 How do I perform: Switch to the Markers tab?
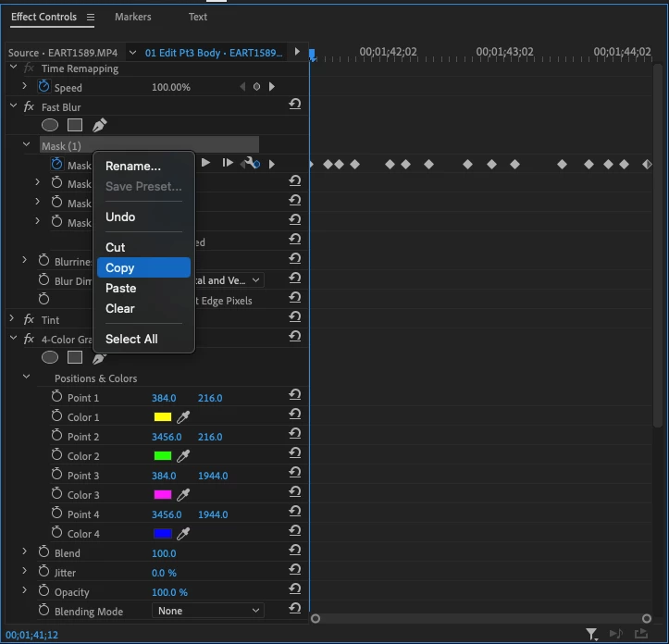click(x=132, y=17)
